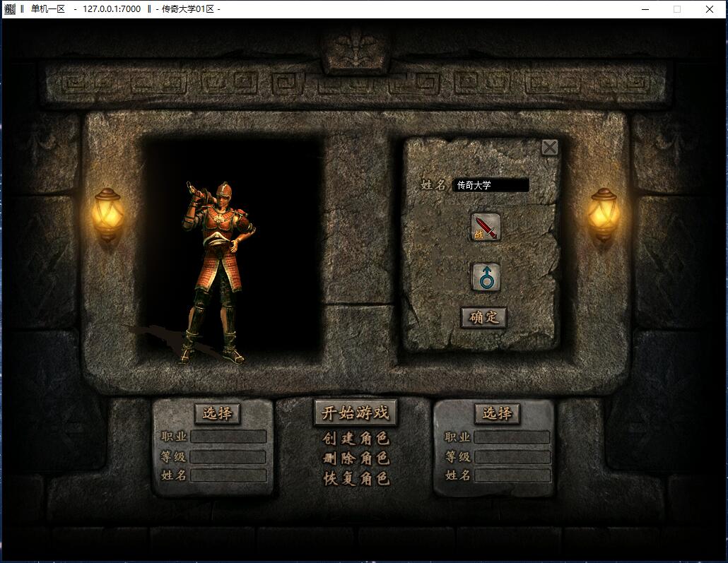This screenshot has height=563, width=728.
Task: Click the right slot 职业 field
Action: [x=512, y=437]
